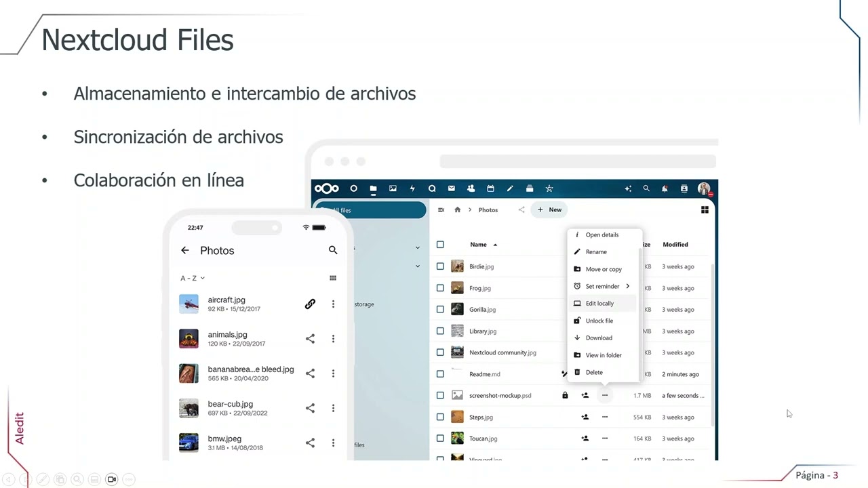The image size is (868, 488).
Task: Click the camera button in slideshow controls
Action: pos(112,479)
